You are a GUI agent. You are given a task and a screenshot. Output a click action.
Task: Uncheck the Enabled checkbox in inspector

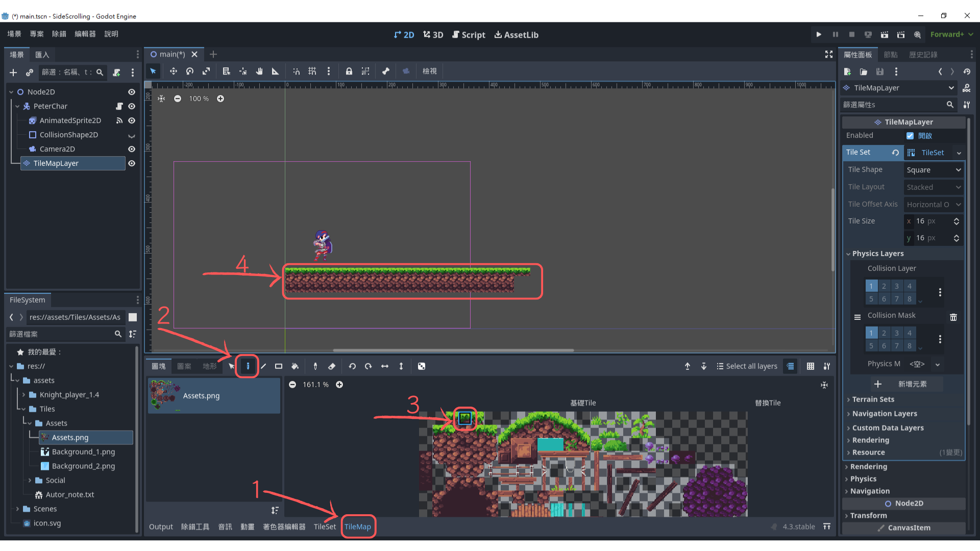[910, 136]
